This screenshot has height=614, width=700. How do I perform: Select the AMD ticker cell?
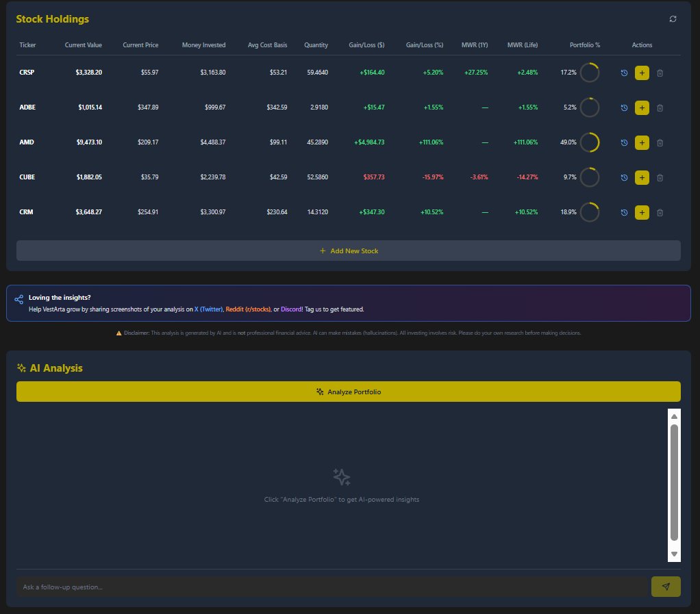point(26,142)
